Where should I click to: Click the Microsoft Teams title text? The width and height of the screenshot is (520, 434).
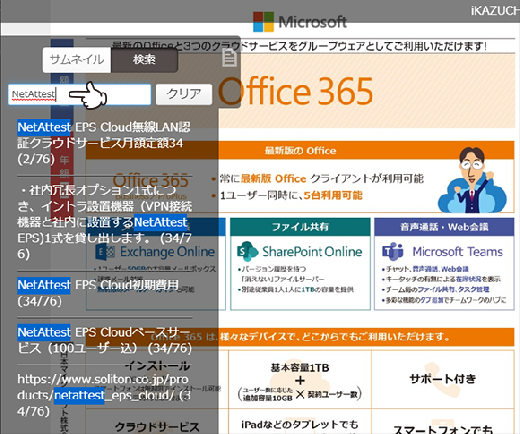(x=457, y=252)
